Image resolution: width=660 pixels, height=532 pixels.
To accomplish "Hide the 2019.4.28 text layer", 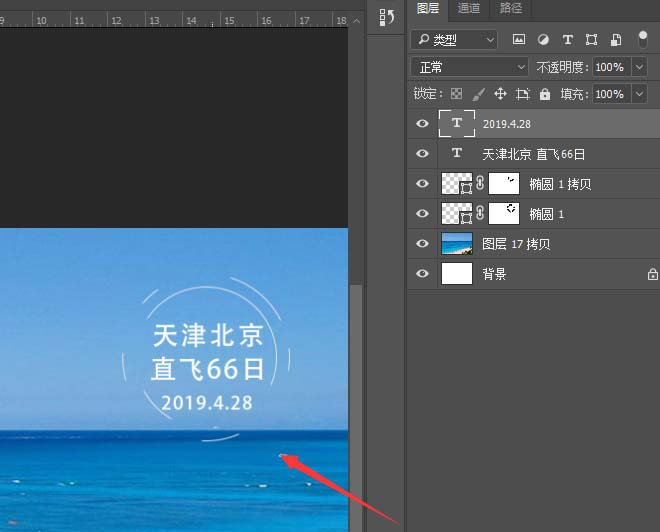I will (422, 123).
